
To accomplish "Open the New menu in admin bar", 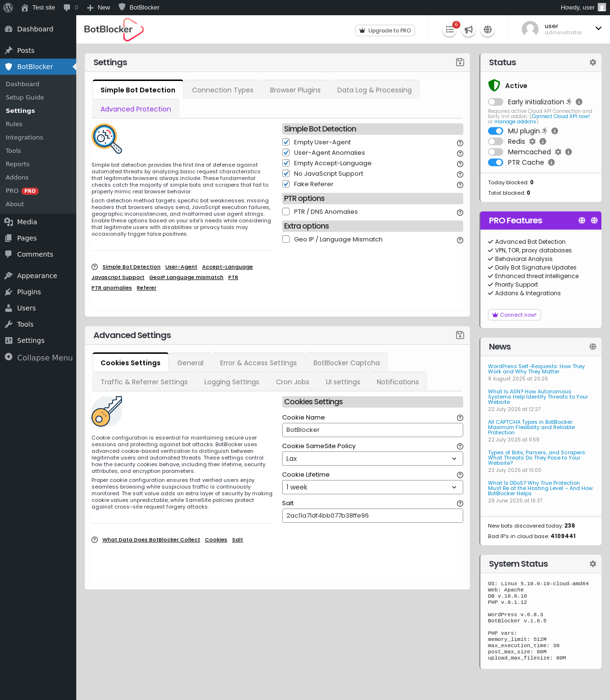I will pos(99,8).
